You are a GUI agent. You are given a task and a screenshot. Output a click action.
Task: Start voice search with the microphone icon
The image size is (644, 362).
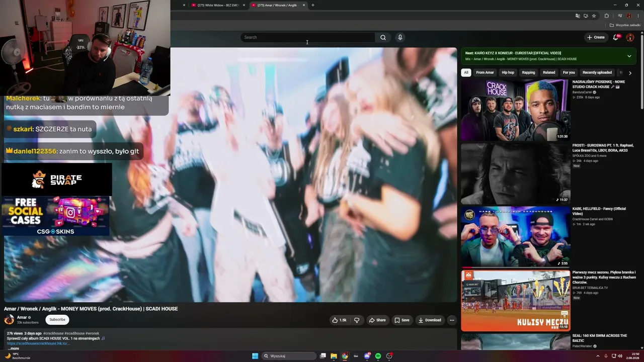point(400,37)
